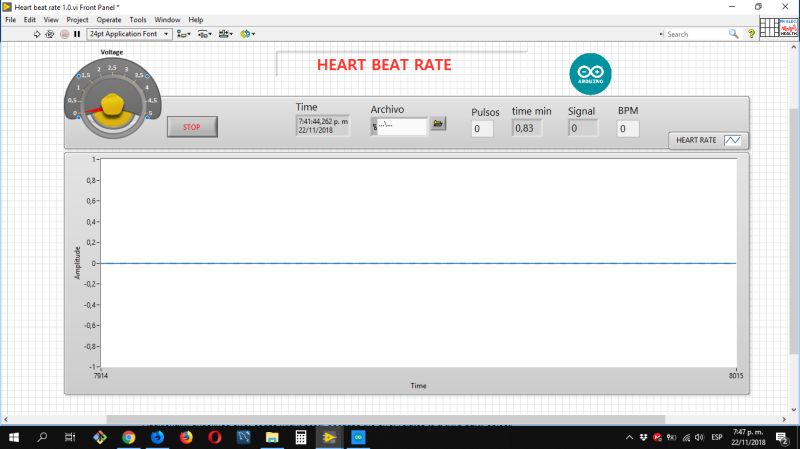Click the volume speaker tray icon
The image size is (800, 449).
[x=699, y=437]
